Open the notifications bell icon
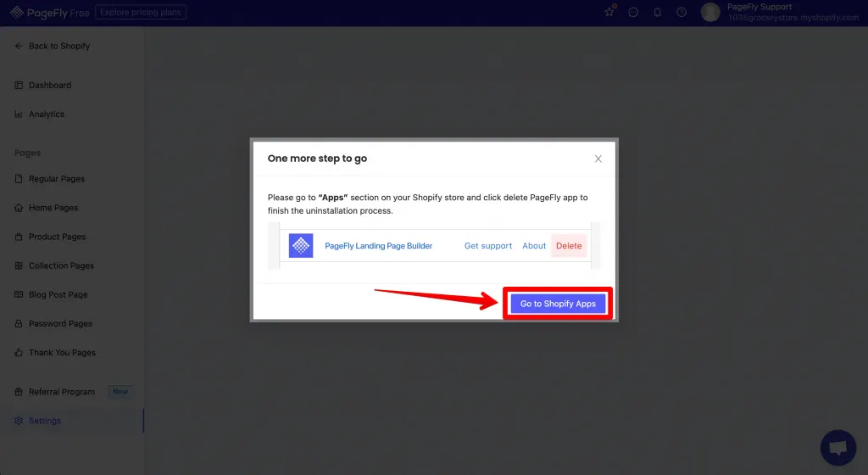The height and width of the screenshot is (475, 868). tap(658, 12)
